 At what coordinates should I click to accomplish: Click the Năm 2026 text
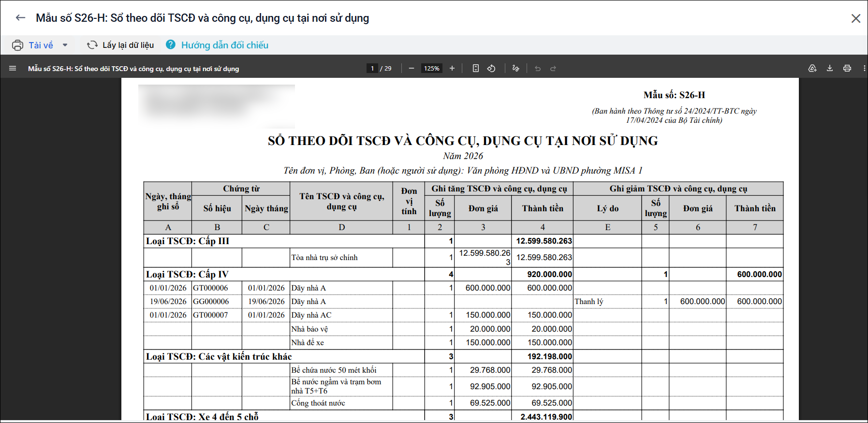point(463,156)
